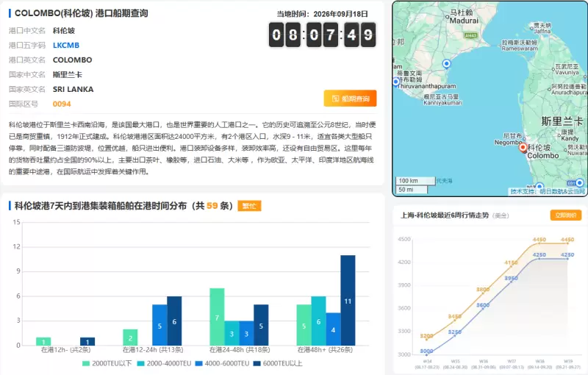
Task: Click the blue bar labeled 5 in 在港12-24h
Action: [159, 325]
